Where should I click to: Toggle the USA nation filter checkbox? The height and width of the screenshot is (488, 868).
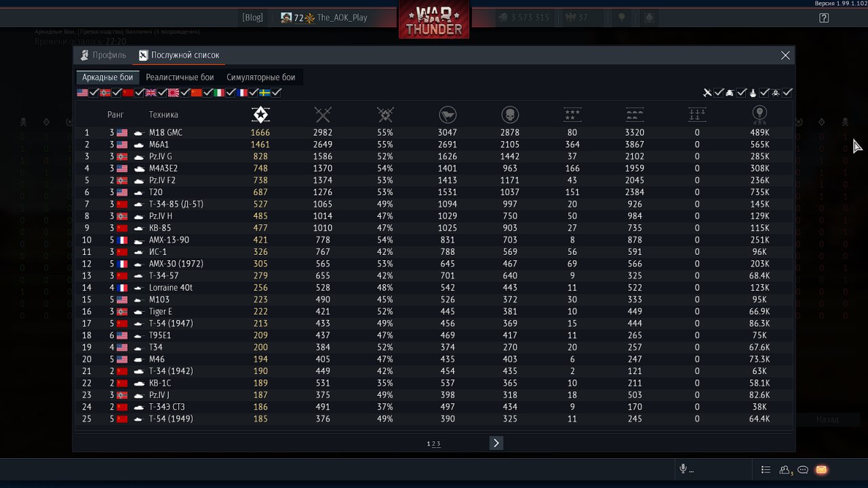tap(94, 92)
